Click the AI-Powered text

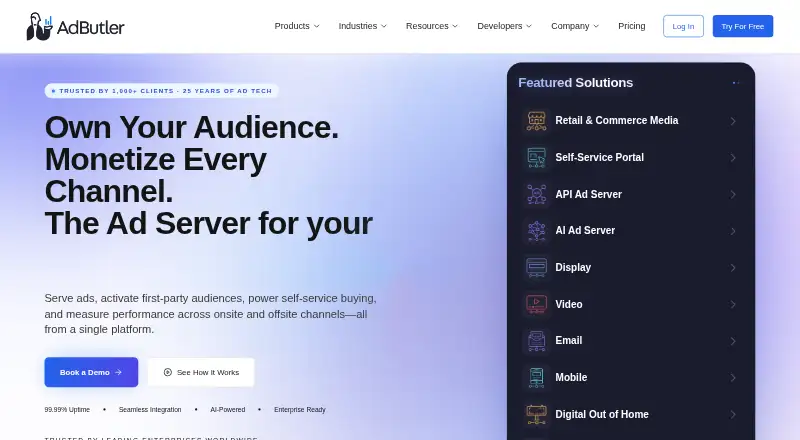pos(228,409)
